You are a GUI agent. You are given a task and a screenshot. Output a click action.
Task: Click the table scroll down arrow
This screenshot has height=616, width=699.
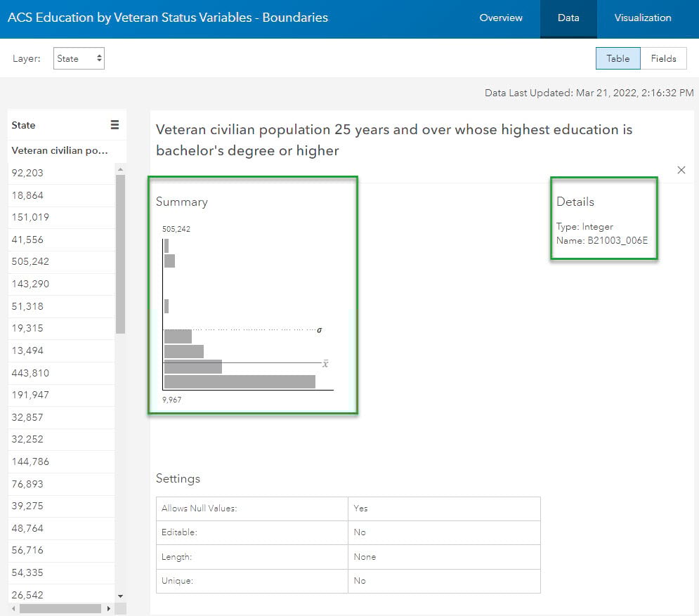[120, 596]
